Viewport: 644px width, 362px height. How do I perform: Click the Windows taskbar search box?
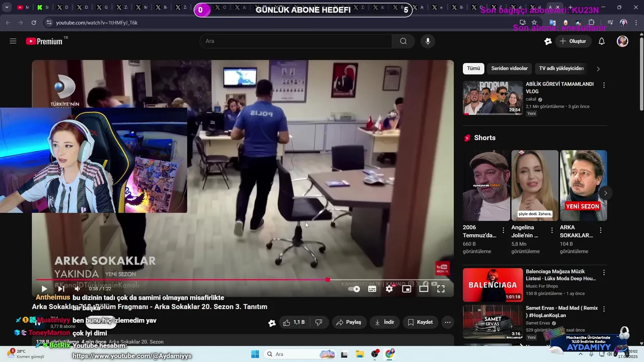coord(300,354)
